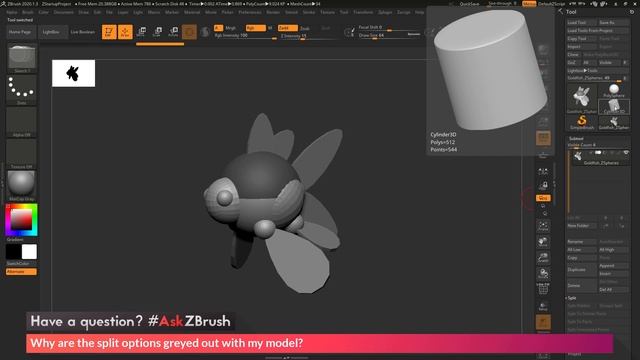Open the Home Page button
640x360 pixels.
pyautogui.click(x=20, y=32)
